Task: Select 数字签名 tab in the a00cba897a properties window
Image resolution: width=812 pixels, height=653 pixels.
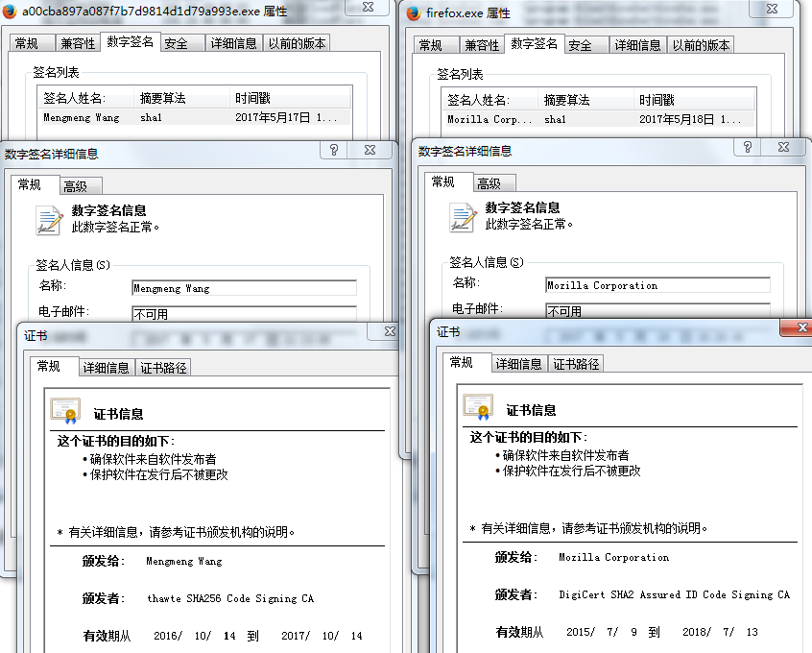Action: pyautogui.click(x=130, y=41)
